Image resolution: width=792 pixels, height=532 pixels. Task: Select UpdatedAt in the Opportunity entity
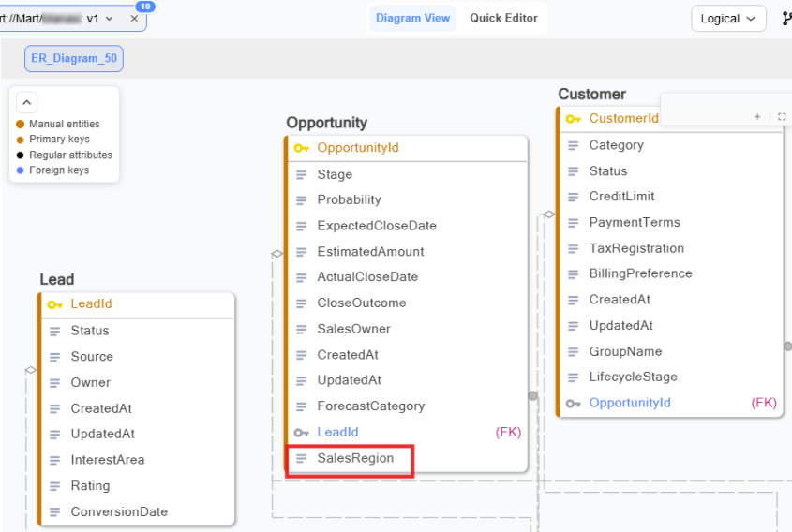pyautogui.click(x=349, y=380)
